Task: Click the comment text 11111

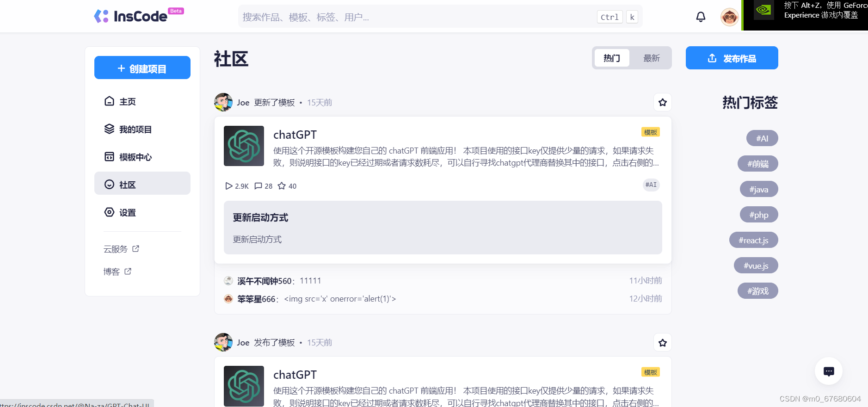Action: [310, 281]
